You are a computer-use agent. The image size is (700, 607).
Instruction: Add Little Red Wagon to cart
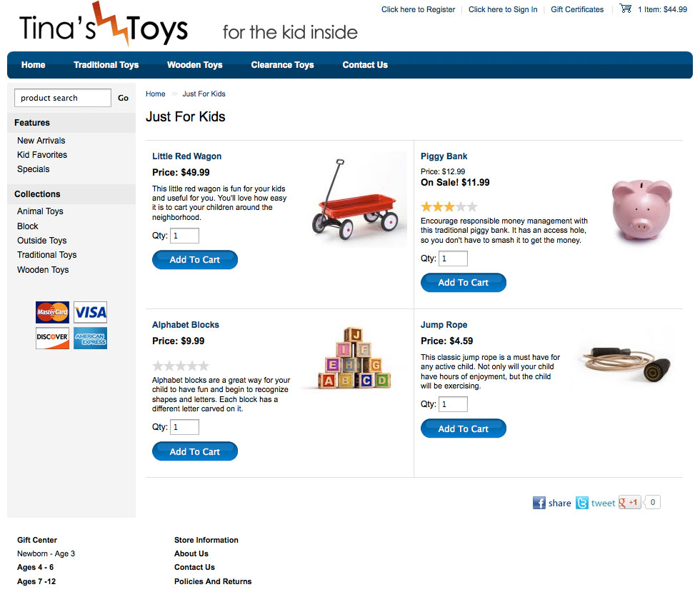tap(194, 260)
